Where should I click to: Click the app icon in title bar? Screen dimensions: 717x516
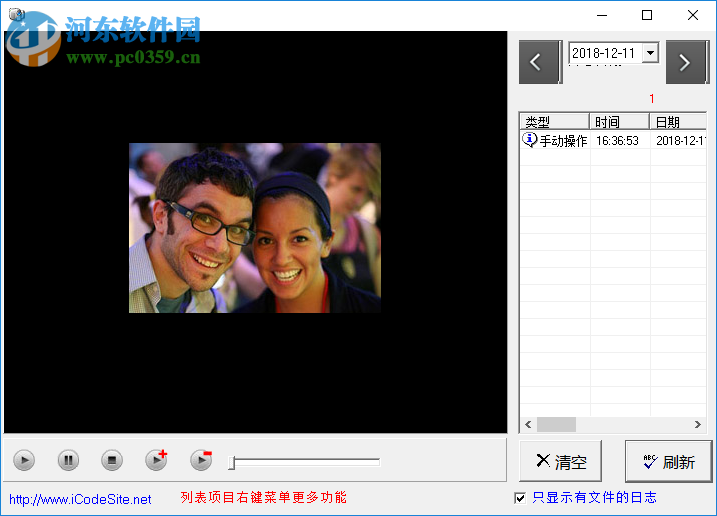point(16,14)
